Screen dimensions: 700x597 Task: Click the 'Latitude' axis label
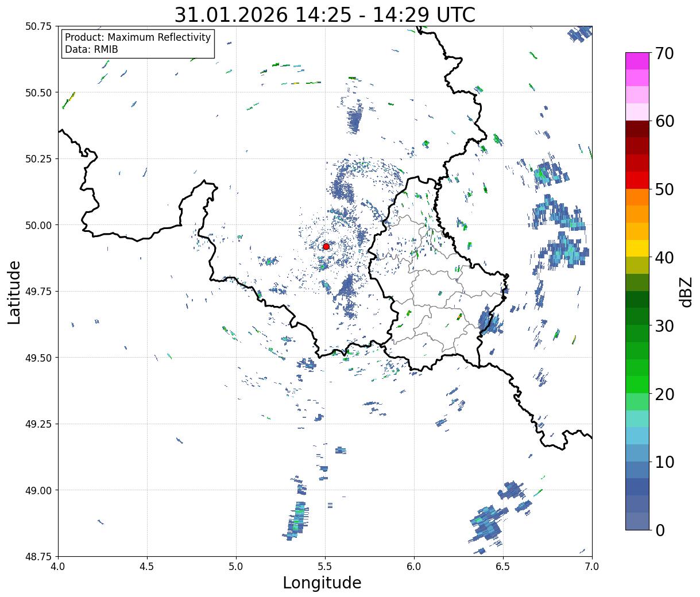coord(14,292)
